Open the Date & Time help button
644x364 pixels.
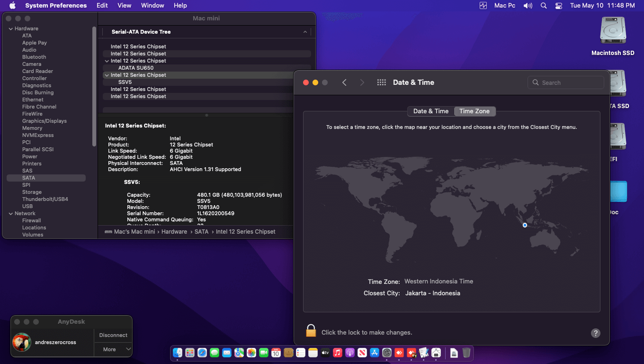click(x=596, y=333)
